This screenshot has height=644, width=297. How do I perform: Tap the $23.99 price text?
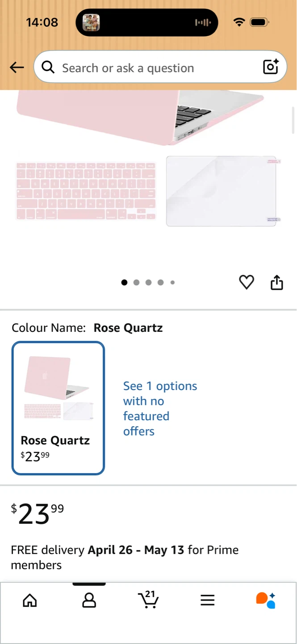[38, 514]
